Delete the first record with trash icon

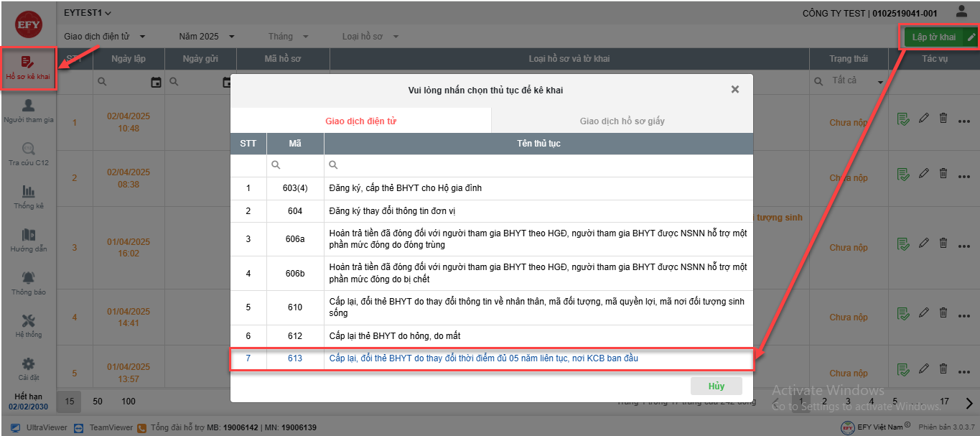943,118
